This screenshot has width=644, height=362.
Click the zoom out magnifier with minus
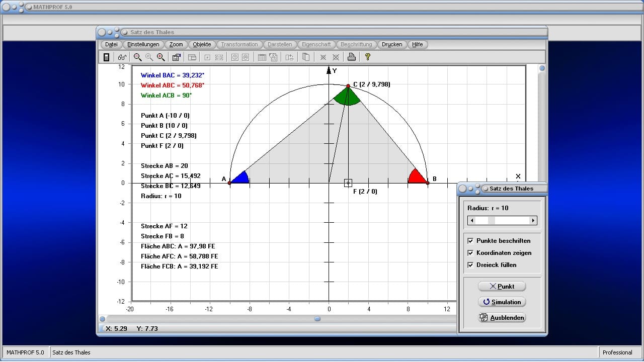point(137,57)
